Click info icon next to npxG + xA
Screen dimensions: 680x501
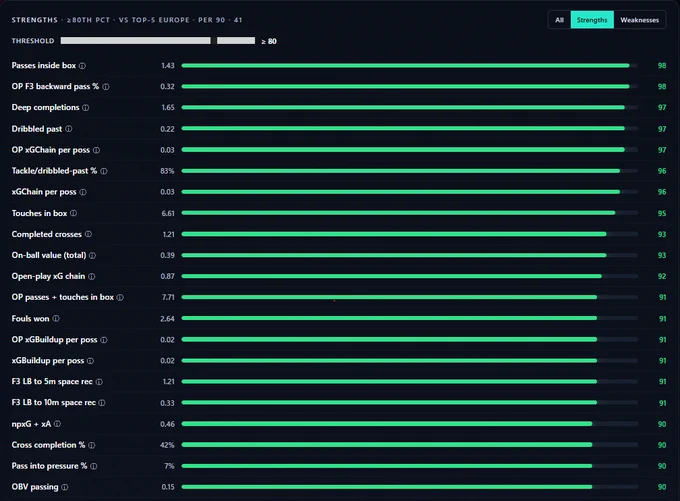point(57,424)
